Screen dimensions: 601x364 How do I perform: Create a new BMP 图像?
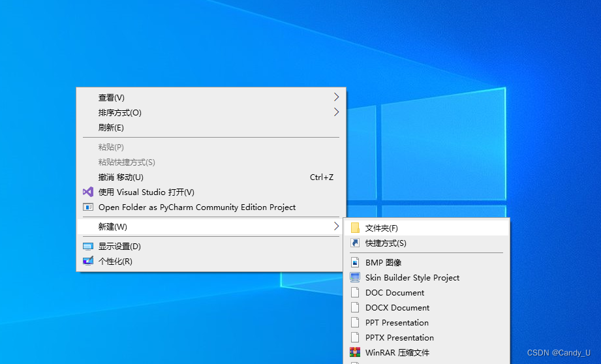pos(427,262)
